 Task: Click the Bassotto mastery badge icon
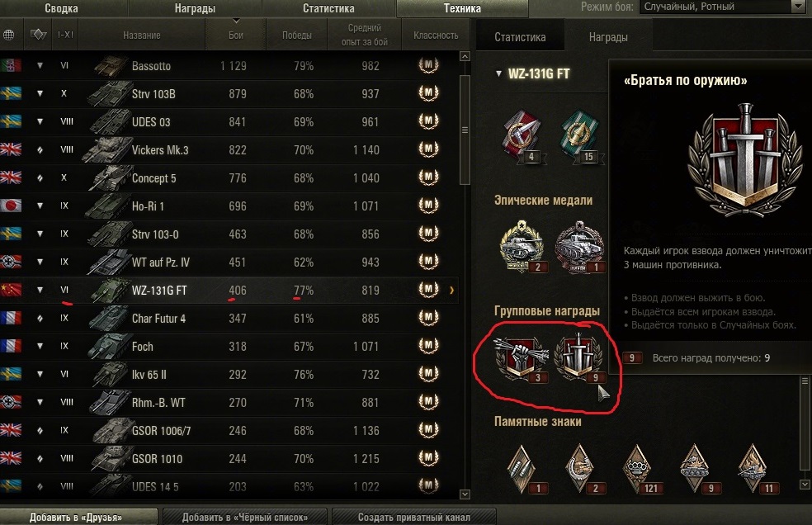point(428,65)
